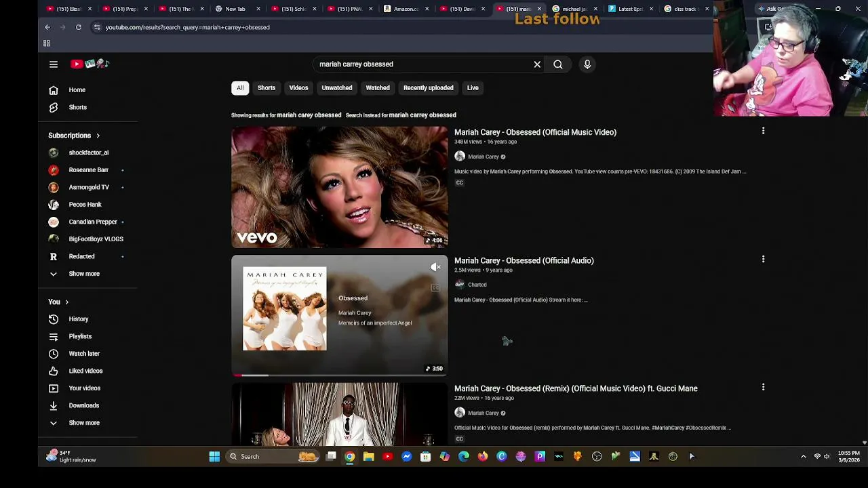Unmute the Obsessed Official Audio preview
Viewport: 868px width, 488px height.
pyautogui.click(x=435, y=267)
